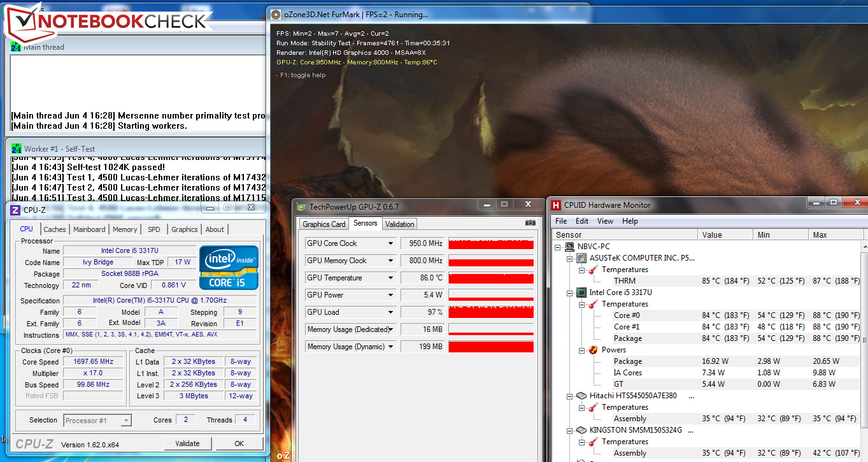868x462 pixels.
Task: Collapse the ASUSTeK COMPUTER INC. node
Action: point(570,258)
